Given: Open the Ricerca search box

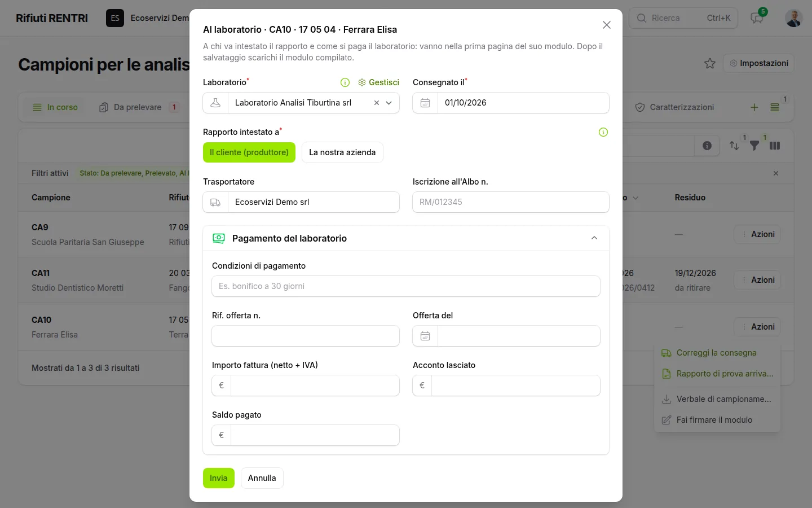Looking at the screenshot, I should click(x=683, y=18).
